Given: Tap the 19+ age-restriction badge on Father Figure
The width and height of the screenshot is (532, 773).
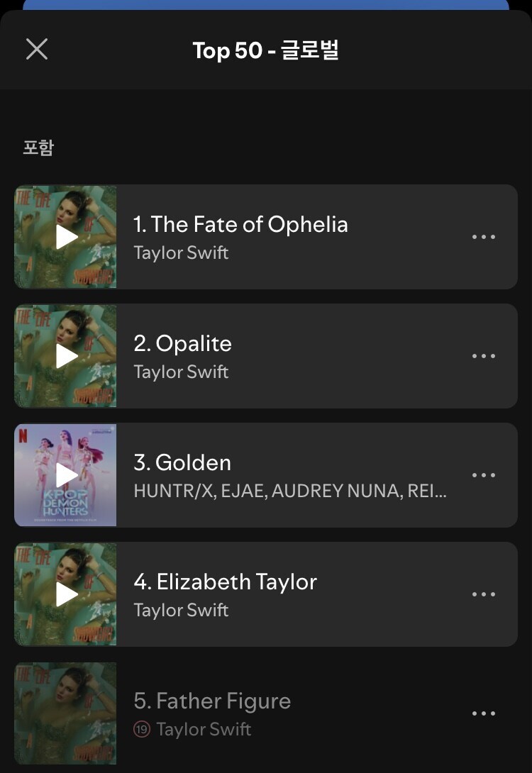Looking at the screenshot, I should point(142,729).
